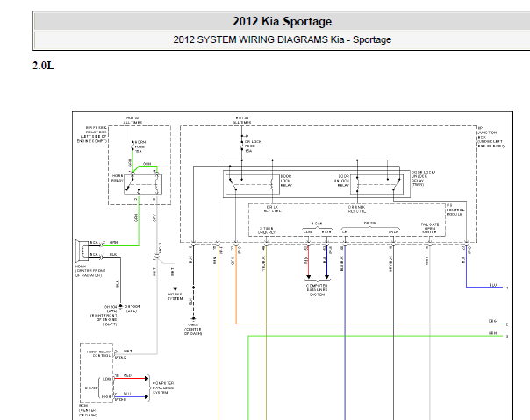This screenshot has height=420, width=530.
Task: Click the "2.0L" section heading
Action: (x=43, y=65)
